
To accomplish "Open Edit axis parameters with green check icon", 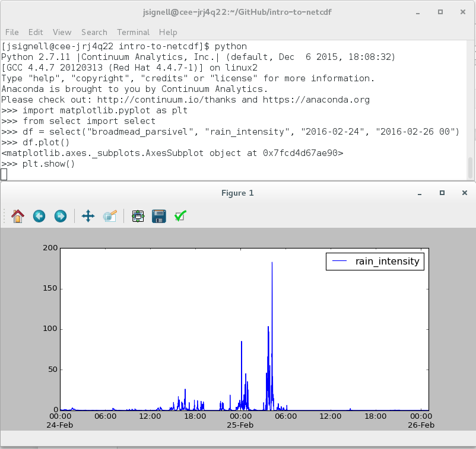I will point(180,216).
